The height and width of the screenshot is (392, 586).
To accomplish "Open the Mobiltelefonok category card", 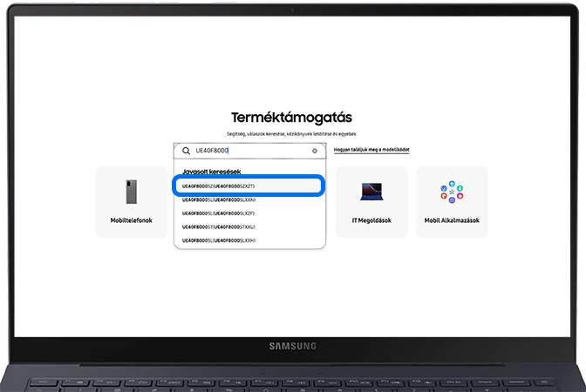I will (x=131, y=202).
